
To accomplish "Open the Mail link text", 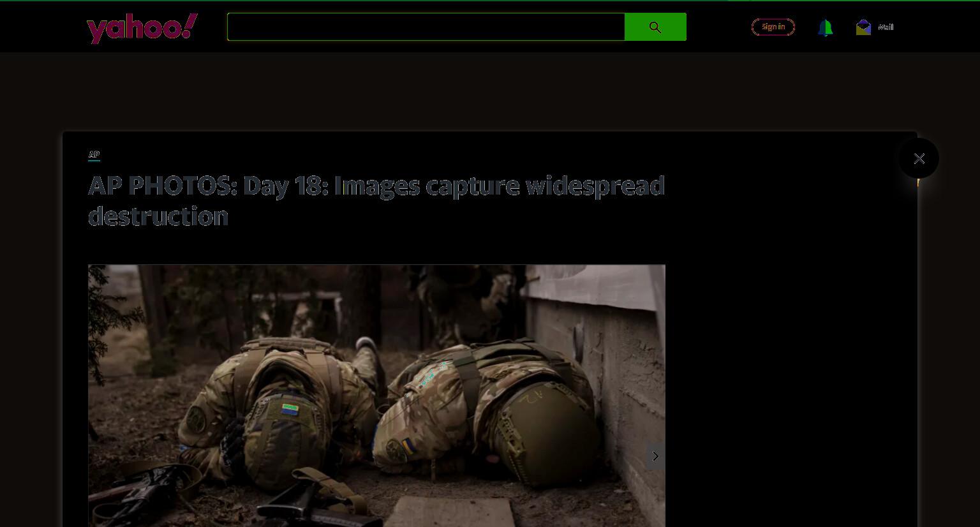I will [x=886, y=27].
